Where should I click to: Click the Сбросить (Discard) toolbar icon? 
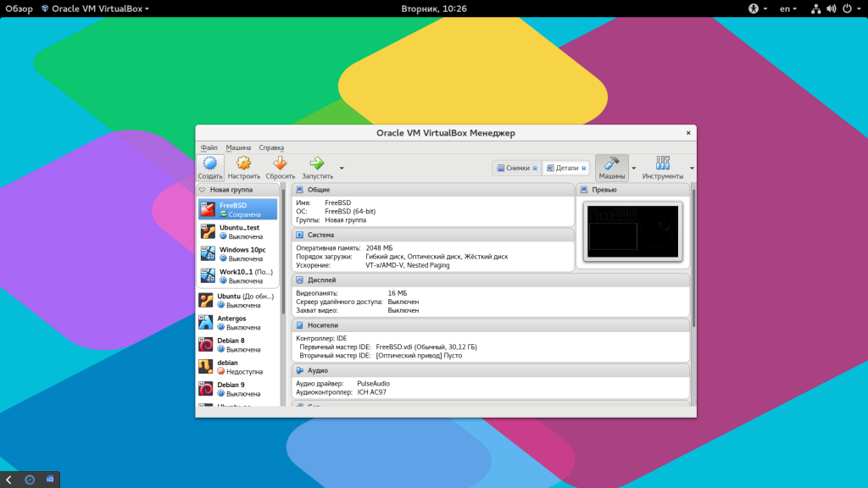click(x=281, y=164)
